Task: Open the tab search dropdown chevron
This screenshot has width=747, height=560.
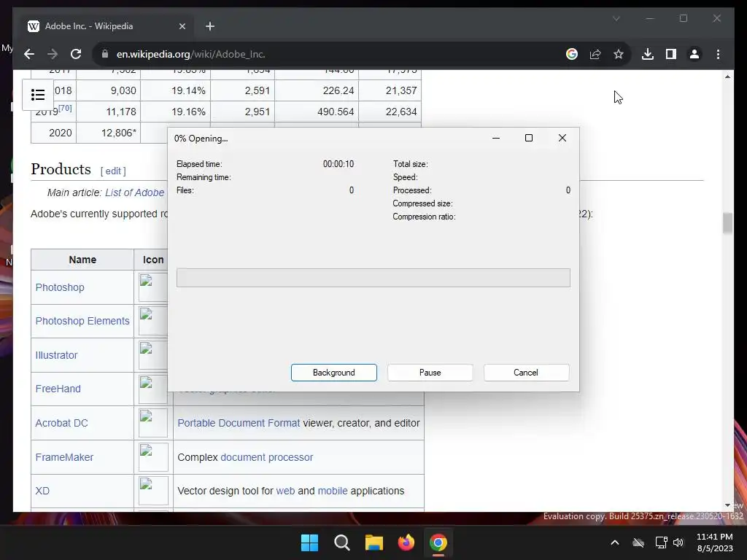Action: (616, 18)
